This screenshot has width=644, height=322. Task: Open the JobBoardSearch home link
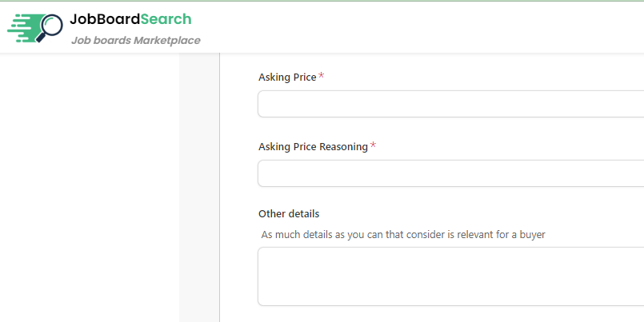(130, 19)
